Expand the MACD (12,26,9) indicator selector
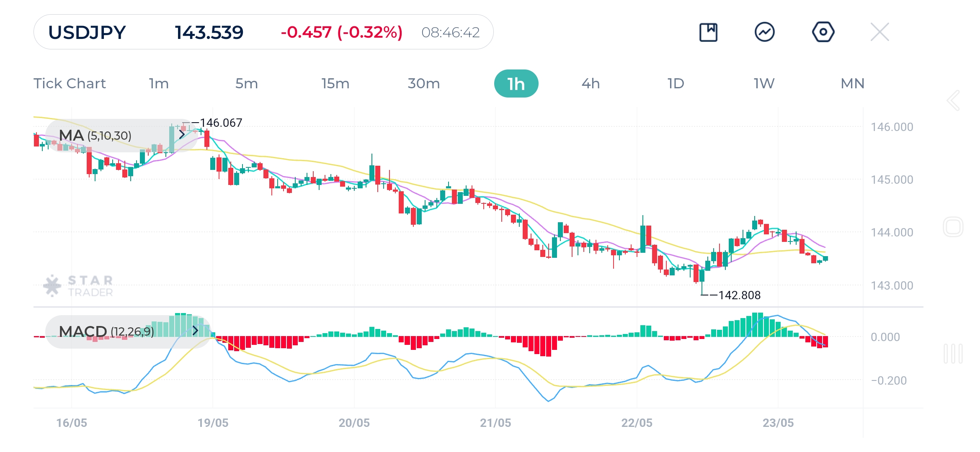 coord(128,331)
